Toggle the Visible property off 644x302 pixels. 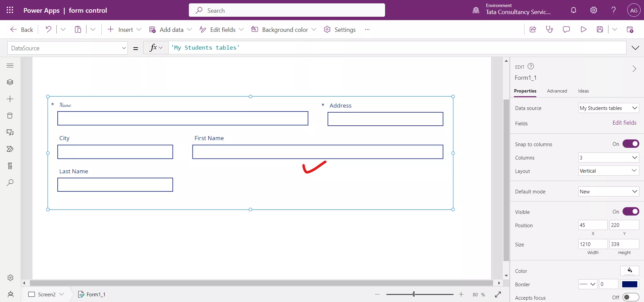pos(631,212)
